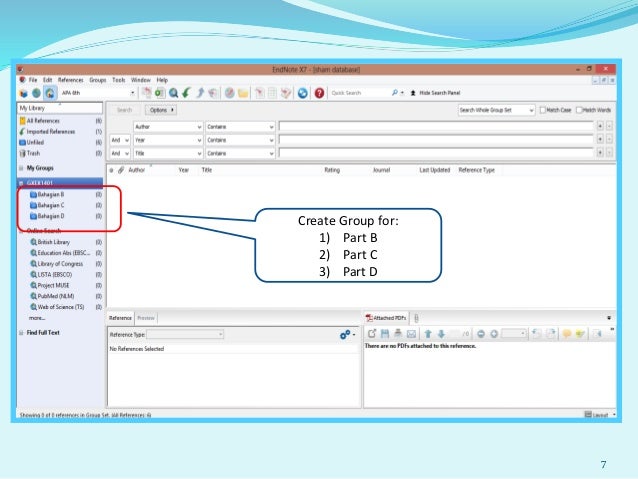
Task: Click the Print PDF icon
Action: [398, 334]
